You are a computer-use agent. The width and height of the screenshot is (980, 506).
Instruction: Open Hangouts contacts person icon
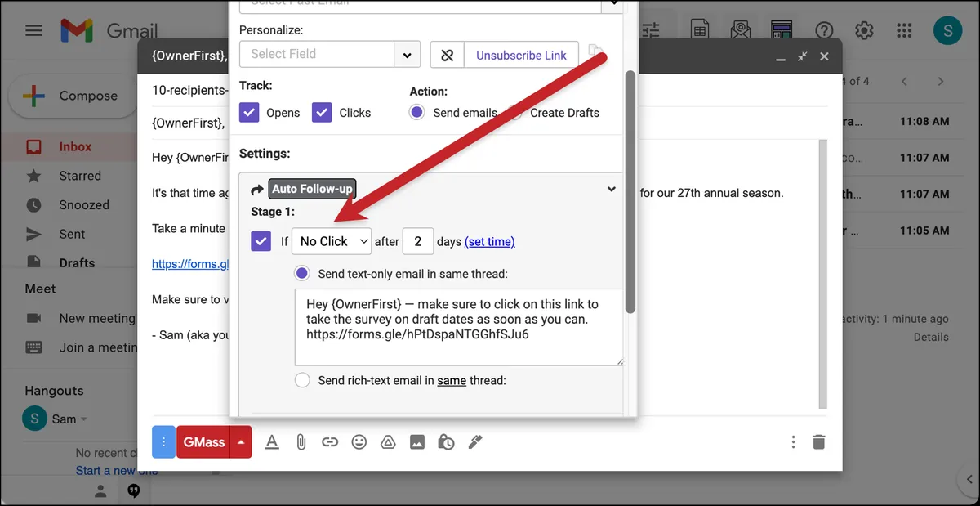[x=100, y=490]
